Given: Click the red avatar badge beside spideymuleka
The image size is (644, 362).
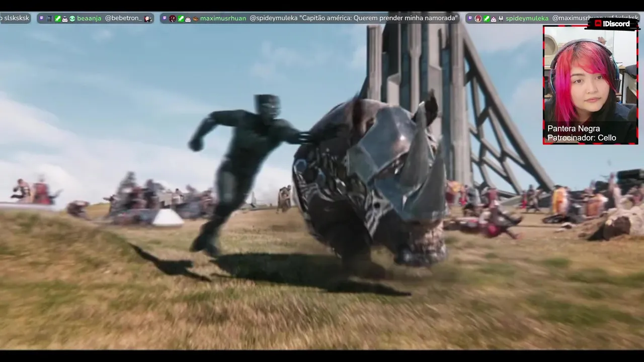Looking at the screenshot, I should [478, 18].
